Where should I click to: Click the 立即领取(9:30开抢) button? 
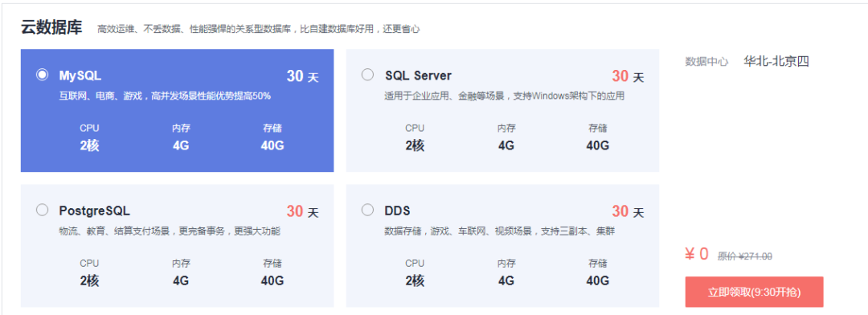tap(754, 292)
